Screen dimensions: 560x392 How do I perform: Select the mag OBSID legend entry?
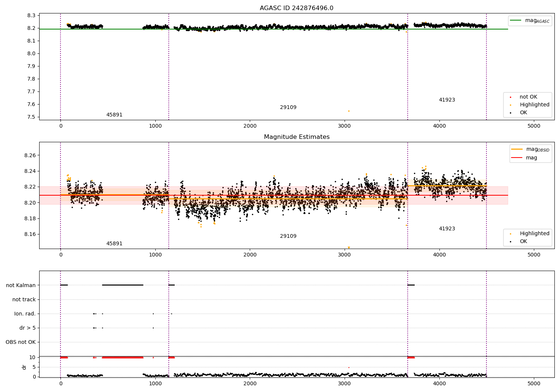click(530, 149)
